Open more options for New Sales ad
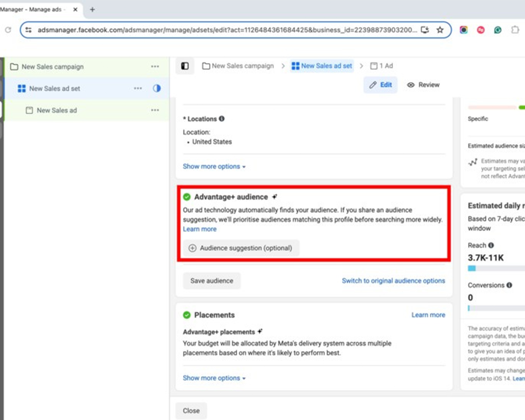The image size is (525, 420). click(155, 110)
